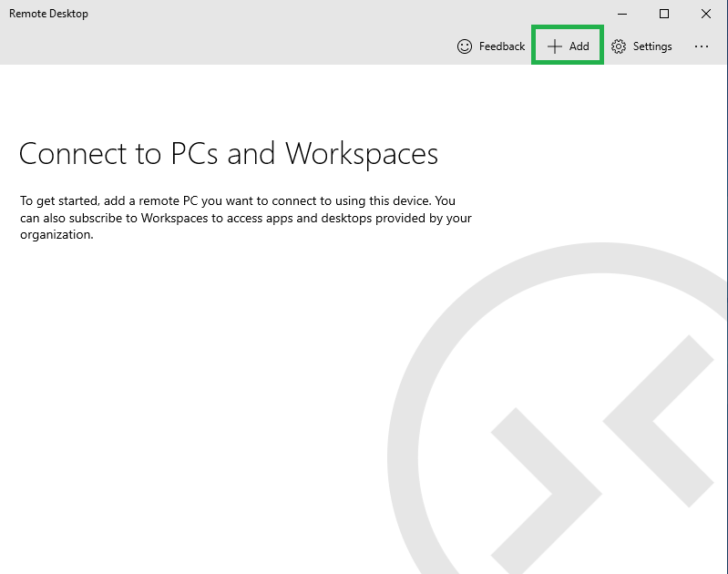Open the three-dot more options menu
The image size is (728, 574).
(701, 46)
